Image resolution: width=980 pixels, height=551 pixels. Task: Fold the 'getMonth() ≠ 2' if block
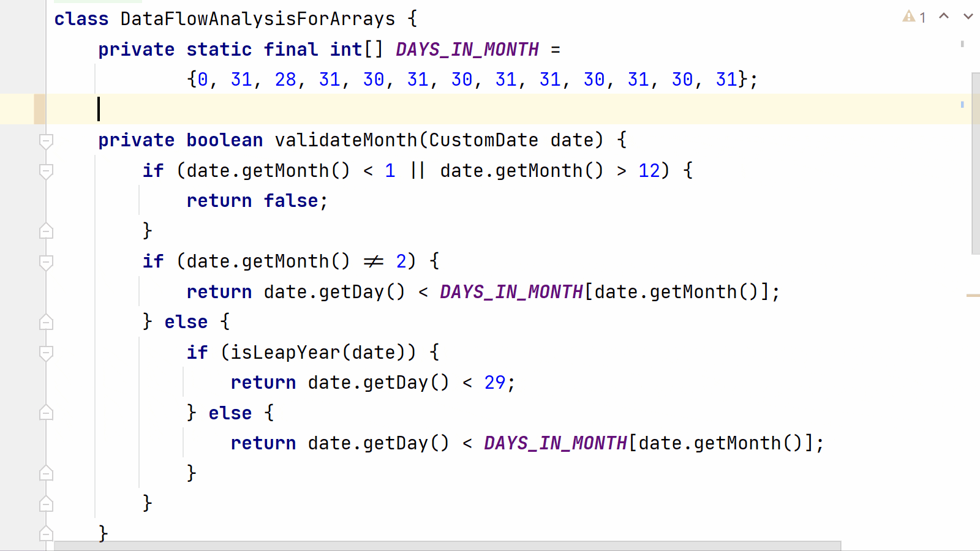click(46, 262)
